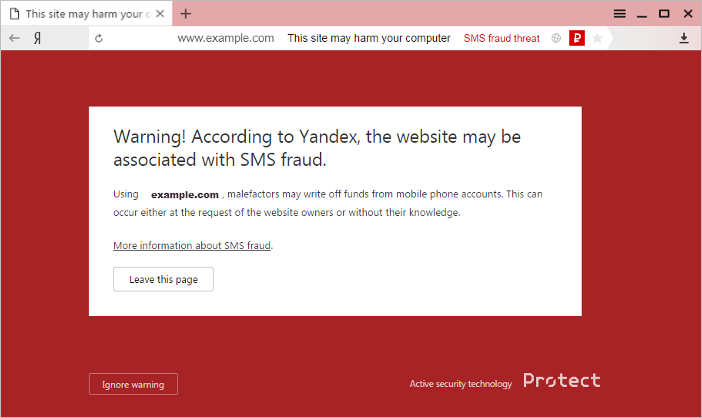Click the page document icon in tab
The height and width of the screenshot is (418, 702).
coord(14,14)
